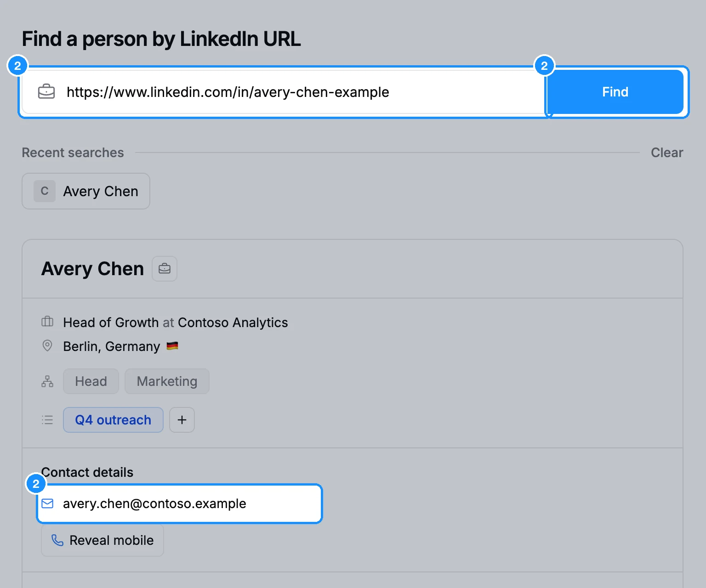Click the German flag icon
The height and width of the screenshot is (588, 706).
click(x=172, y=346)
